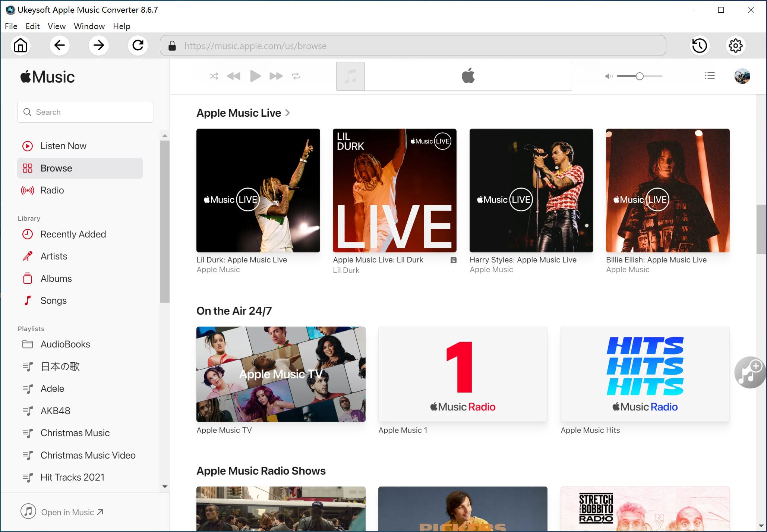Click the Radio sidebar navigation item

52,190
